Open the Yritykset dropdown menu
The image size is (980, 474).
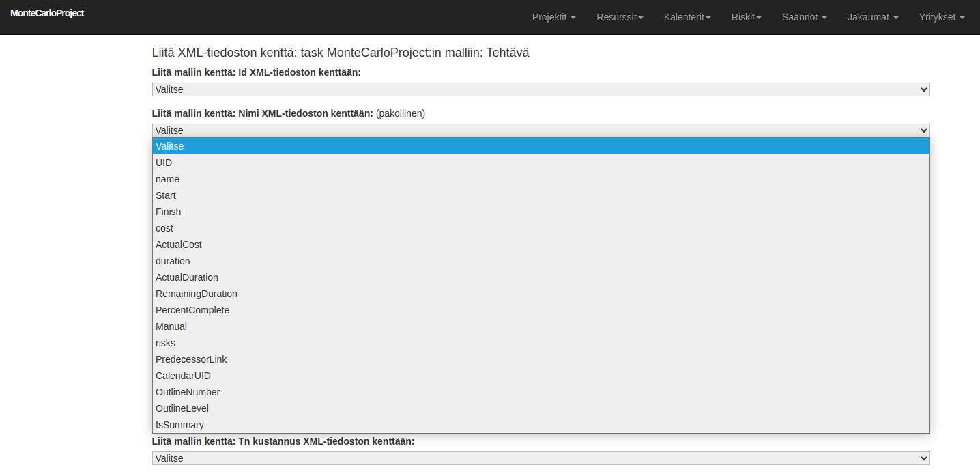[x=941, y=18]
